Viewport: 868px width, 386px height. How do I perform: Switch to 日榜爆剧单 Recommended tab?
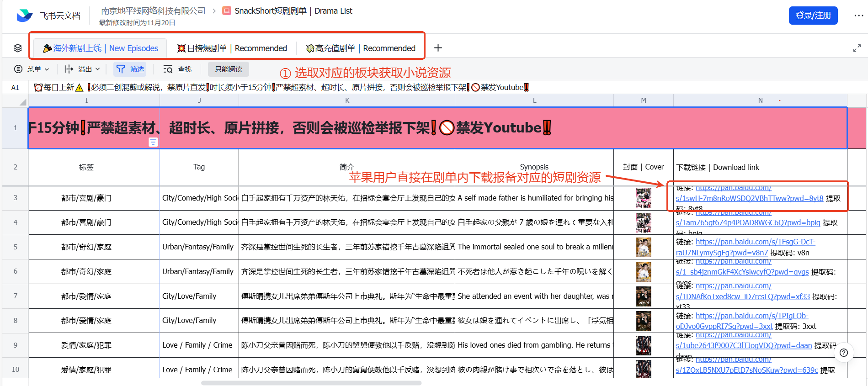click(x=232, y=48)
